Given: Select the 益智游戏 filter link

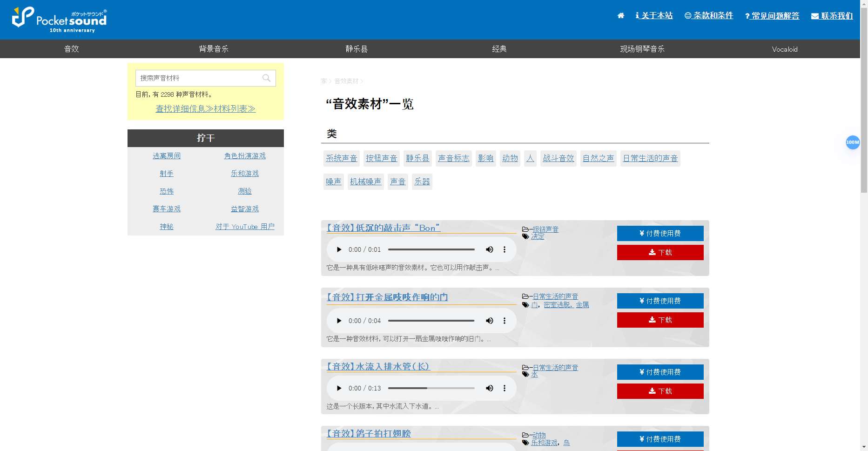Looking at the screenshot, I should pyautogui.click(x=245, y=209).
